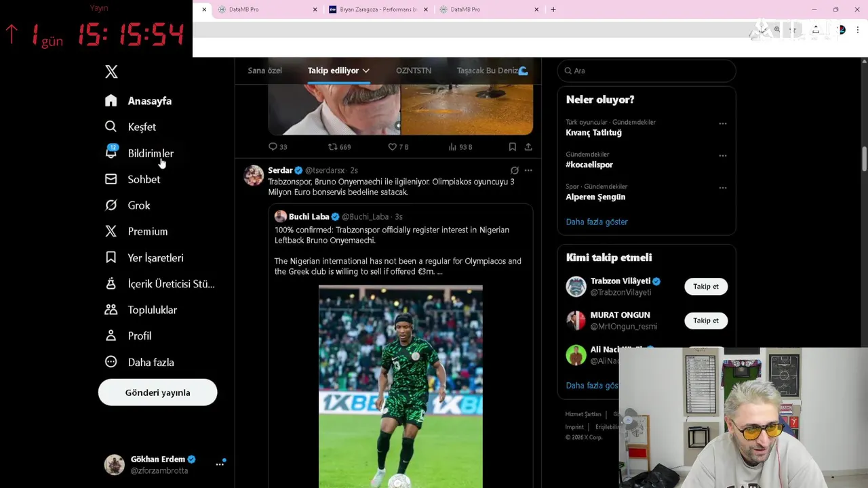868x488 pixels.
Task: Open Premium X icon in sidebar
Action: click(x=111, y=231)
